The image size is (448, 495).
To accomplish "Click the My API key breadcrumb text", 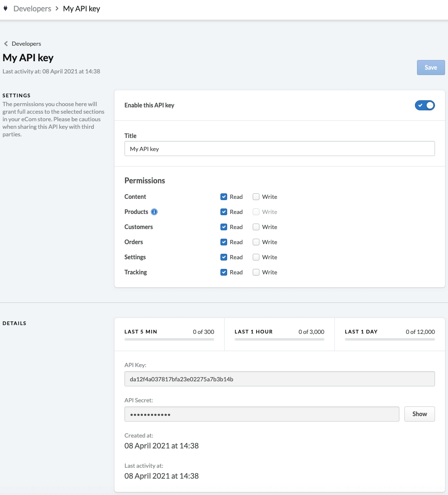I will pos(81,8).
